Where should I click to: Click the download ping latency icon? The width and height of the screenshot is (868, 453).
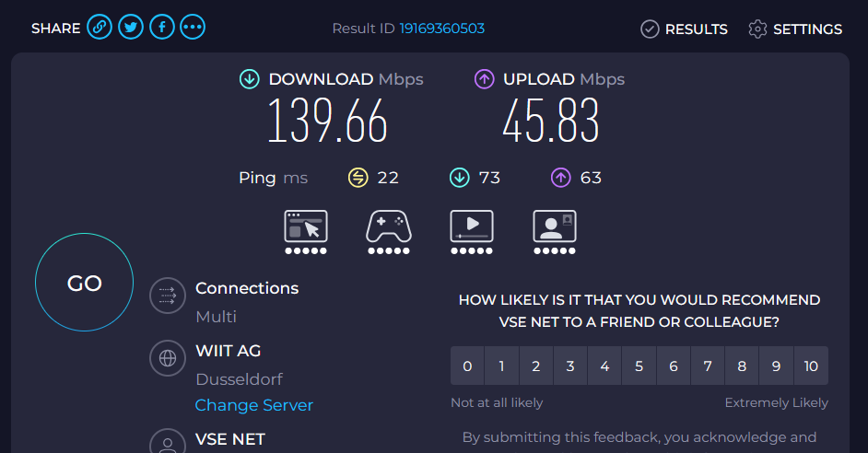point(460,178)
